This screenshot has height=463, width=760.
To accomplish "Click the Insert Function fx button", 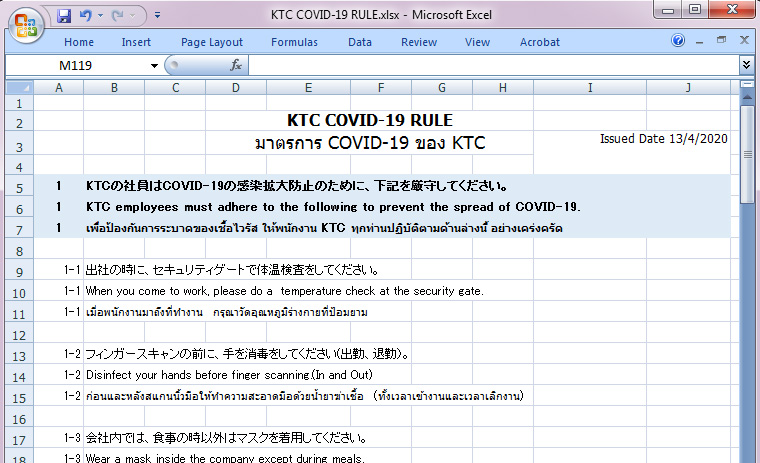I will pyautogui.click(x=236, y=65).
